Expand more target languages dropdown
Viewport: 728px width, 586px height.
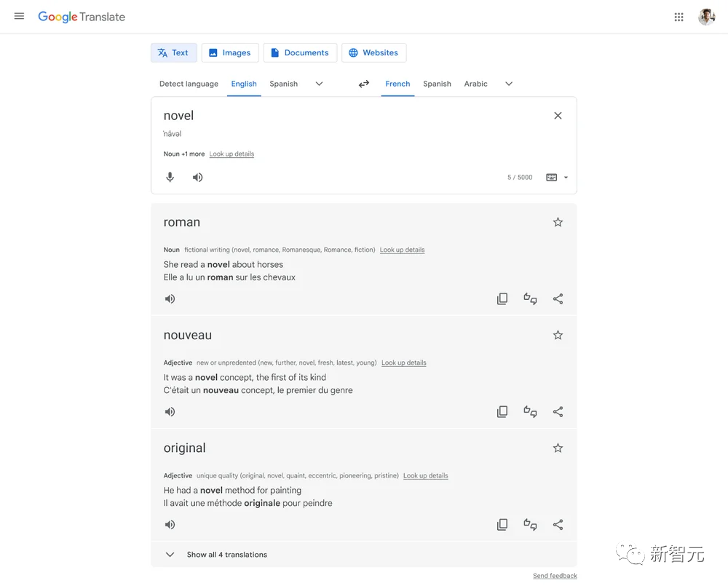[509, 84]
